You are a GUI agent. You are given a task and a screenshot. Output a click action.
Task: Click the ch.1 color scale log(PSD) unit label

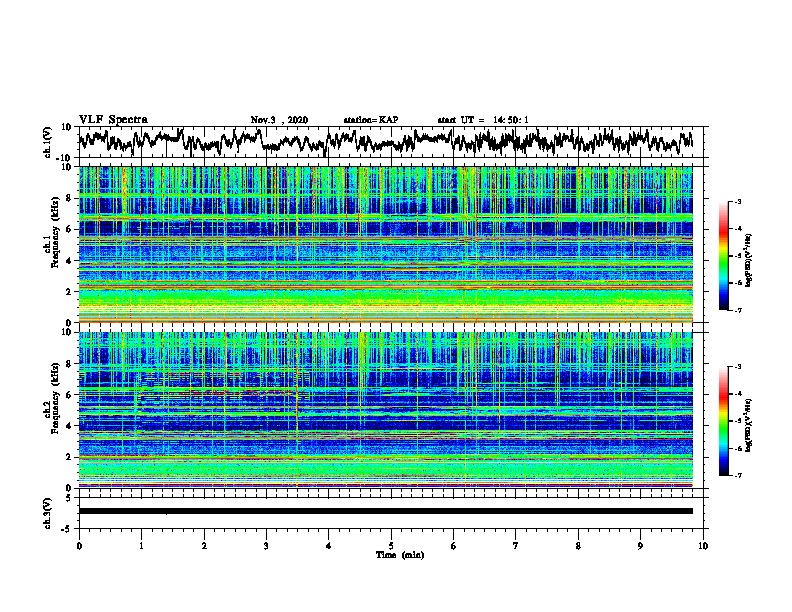(749, 261)
